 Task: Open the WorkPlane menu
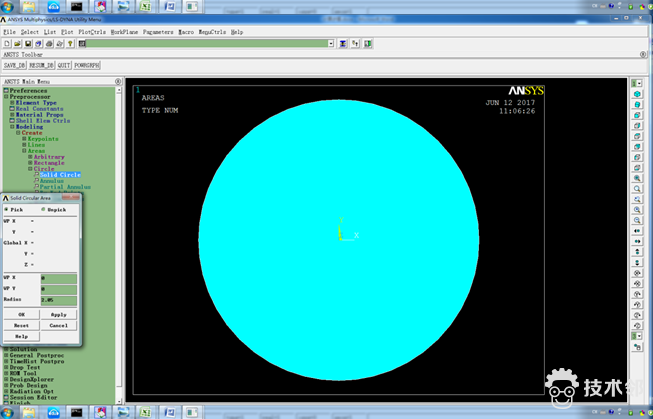pyautogui.click(x=124, y=32)
